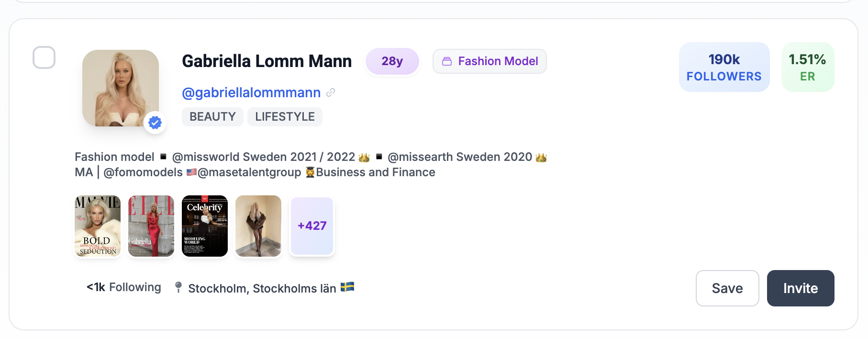Click the Swedish flag next to Stockholm
This screenshot has width=868, height=339.
click(x=347, y=288)
